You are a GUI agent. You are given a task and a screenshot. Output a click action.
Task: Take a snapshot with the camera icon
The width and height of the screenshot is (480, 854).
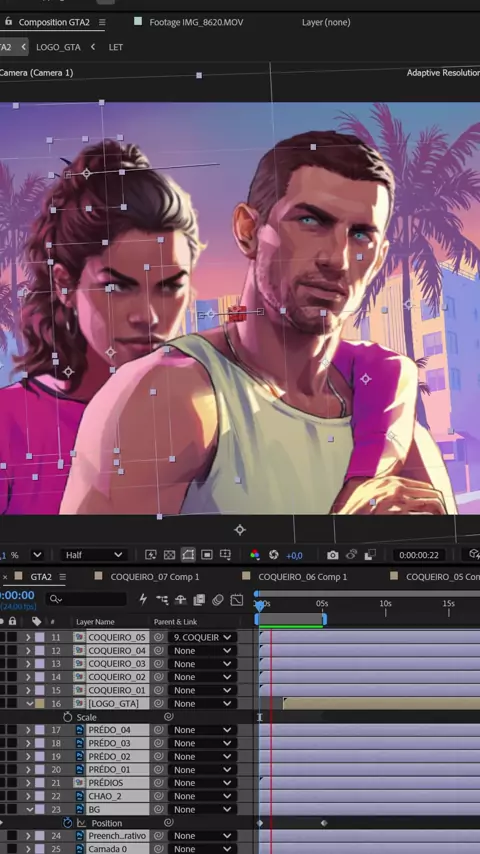332,555
